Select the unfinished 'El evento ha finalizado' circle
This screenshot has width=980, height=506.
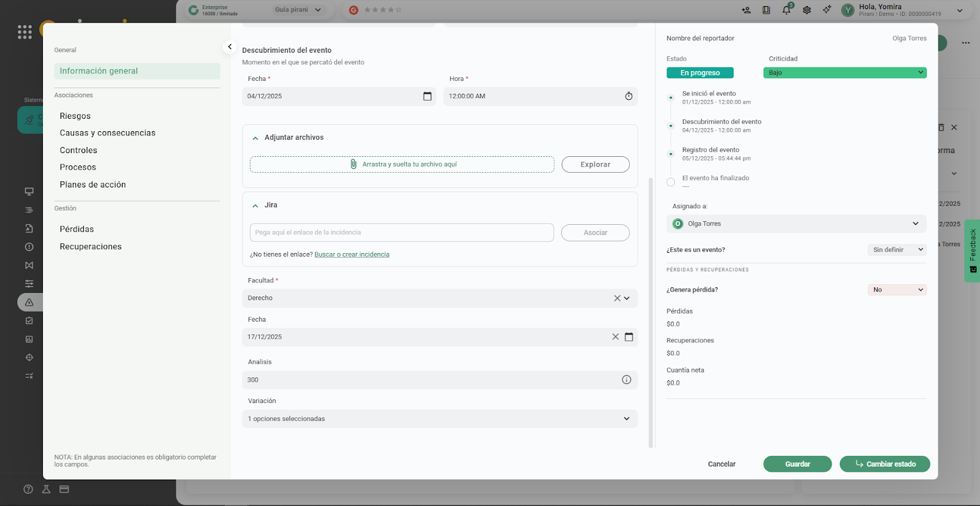click(x=671, y=182)
